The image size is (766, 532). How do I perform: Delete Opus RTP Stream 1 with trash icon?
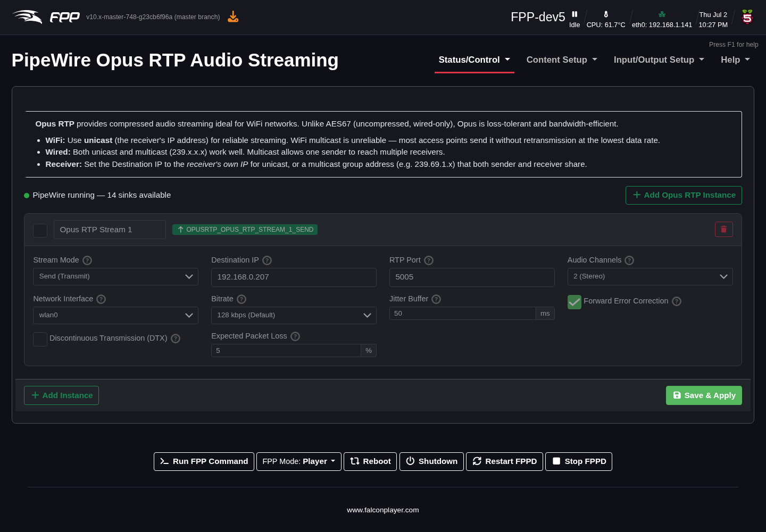(723, 229)
